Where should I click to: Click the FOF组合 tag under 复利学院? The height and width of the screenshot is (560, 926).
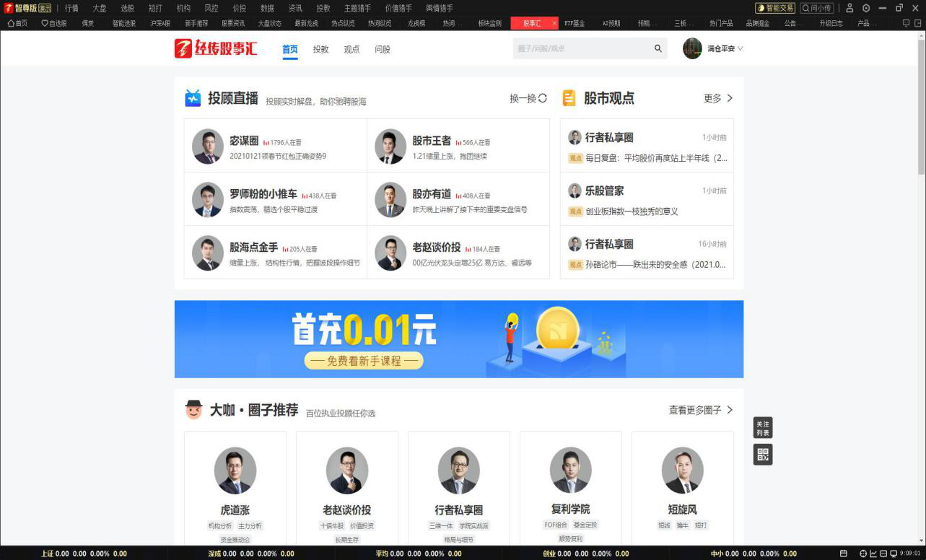click(556, 525)
